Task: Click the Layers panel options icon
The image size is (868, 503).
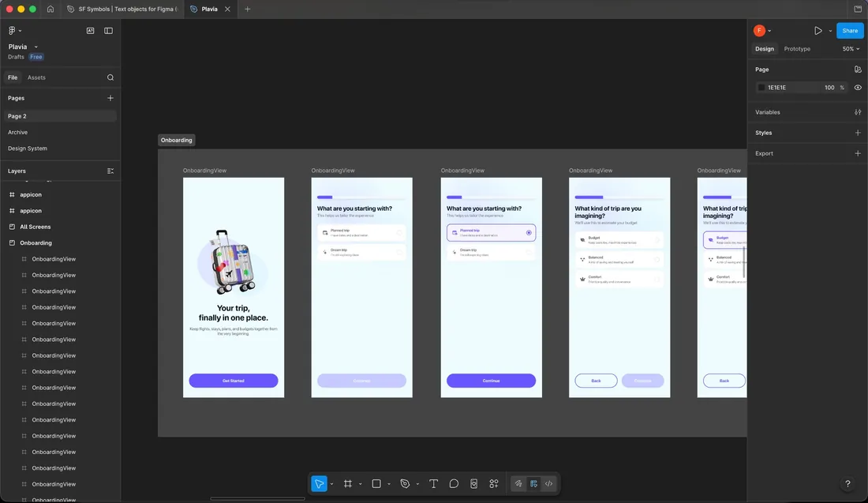Action: [x=110, y=171]
